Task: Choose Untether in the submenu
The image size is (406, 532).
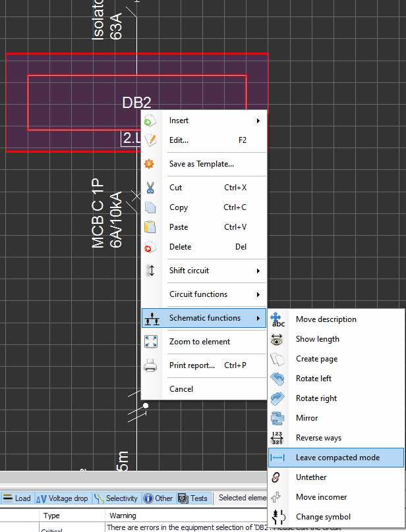Action: [336, 477]
